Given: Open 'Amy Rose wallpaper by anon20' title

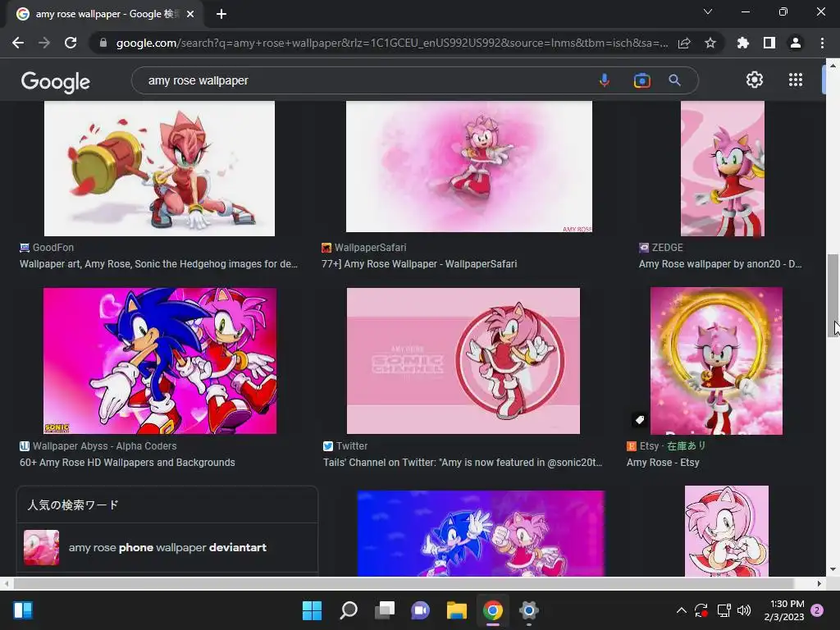Looking at the screenshot, I should tap(720, 263).
